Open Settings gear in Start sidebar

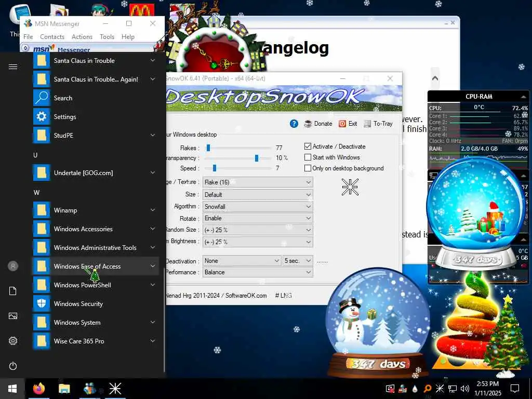click(x=13, y=341)
